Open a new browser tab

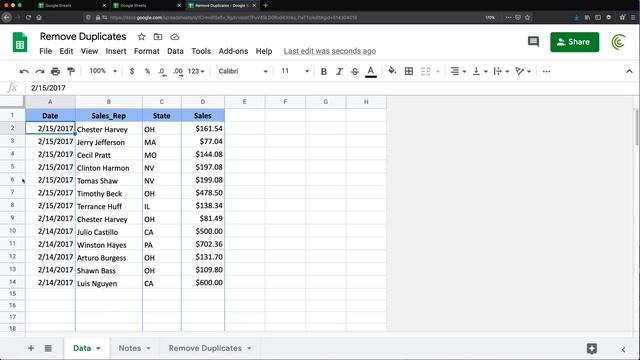[266, 5]
